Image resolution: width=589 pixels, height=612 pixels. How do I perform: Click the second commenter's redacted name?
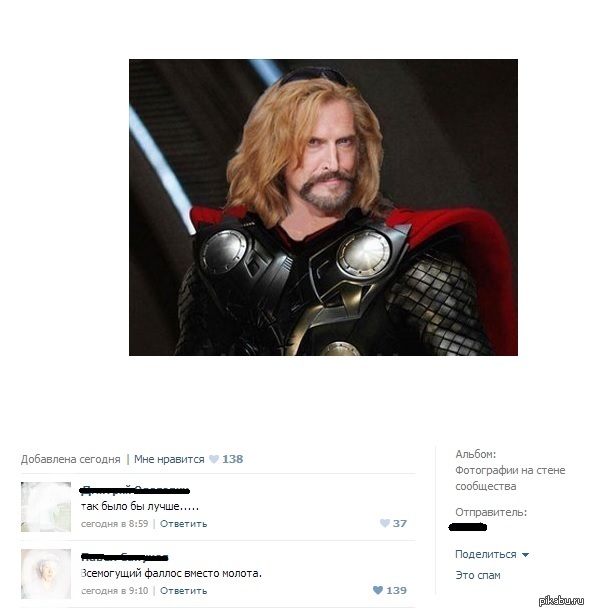click(x=125, y=557)
